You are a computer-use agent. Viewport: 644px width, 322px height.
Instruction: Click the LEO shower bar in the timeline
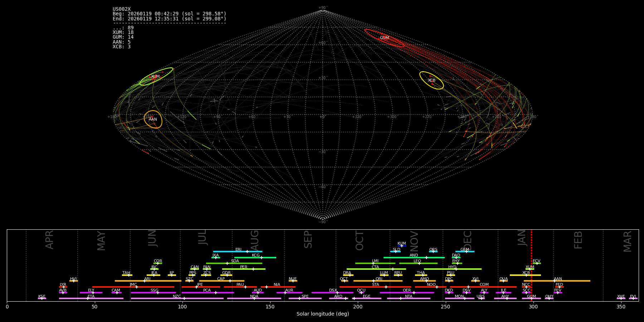[418, 263]
